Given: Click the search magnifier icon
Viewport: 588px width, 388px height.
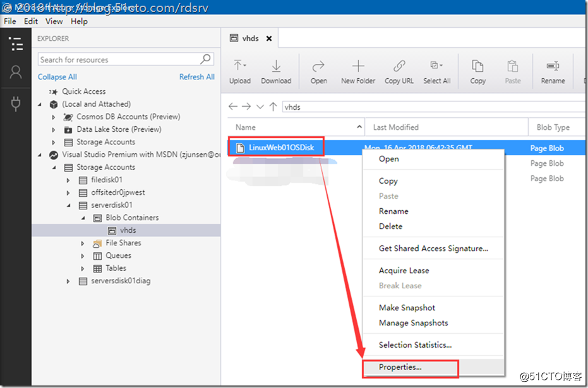Looking at the screenshot, I should [205, 59].
